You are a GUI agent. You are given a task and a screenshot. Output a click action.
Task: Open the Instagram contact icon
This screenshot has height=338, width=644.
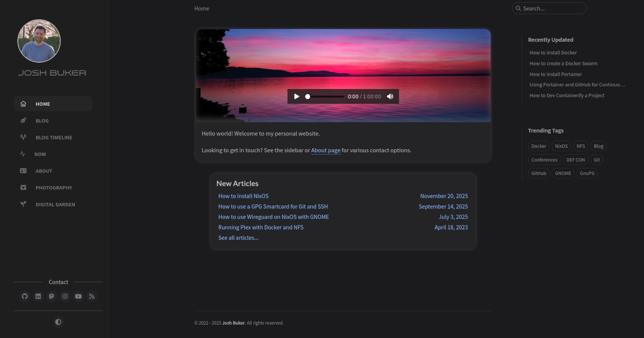(x=65, y=296)
